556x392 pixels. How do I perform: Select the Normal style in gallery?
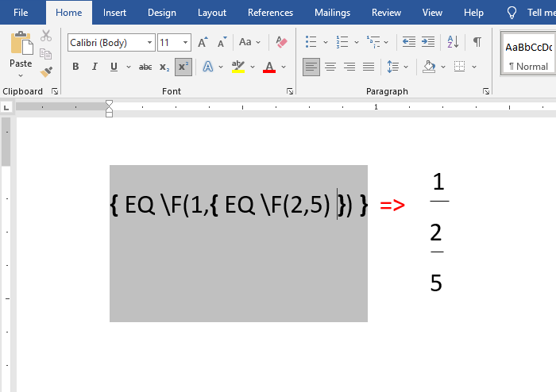tap(528, 54)
